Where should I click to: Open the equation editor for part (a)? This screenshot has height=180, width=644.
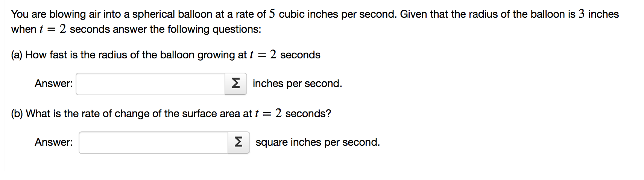point(236,84)
